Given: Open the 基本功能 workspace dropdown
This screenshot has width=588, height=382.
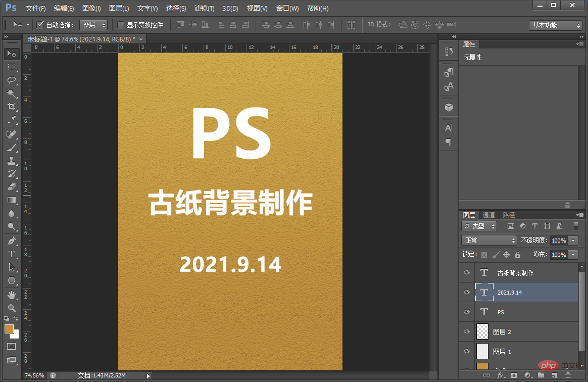Looking at the screenshot, I should point(555,25).
